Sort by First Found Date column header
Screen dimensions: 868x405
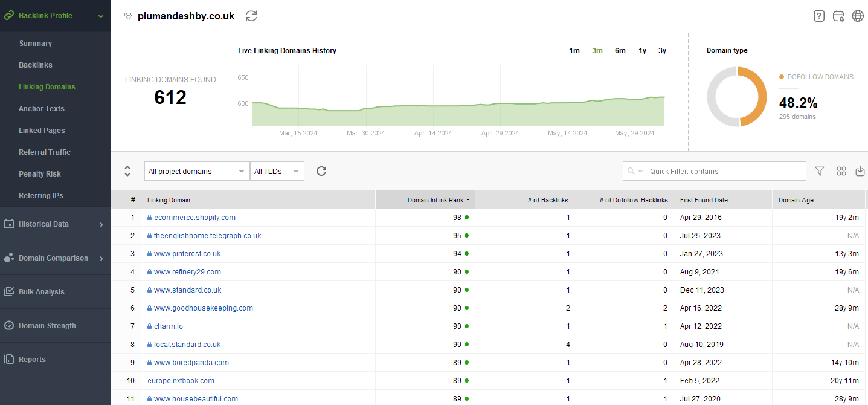(722, 200)
